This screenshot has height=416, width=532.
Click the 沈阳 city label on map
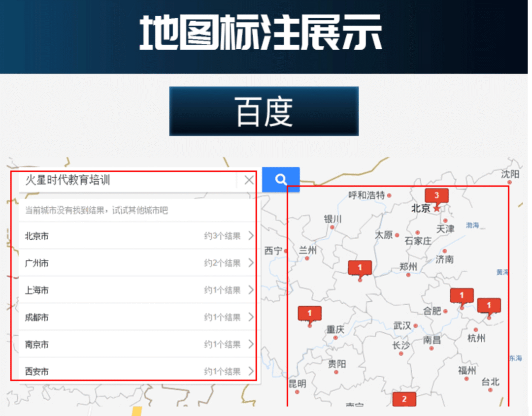510,174
